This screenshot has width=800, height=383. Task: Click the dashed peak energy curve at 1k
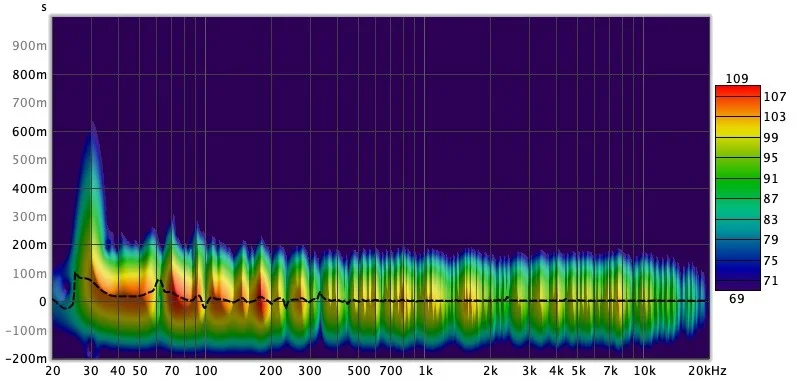424,301
